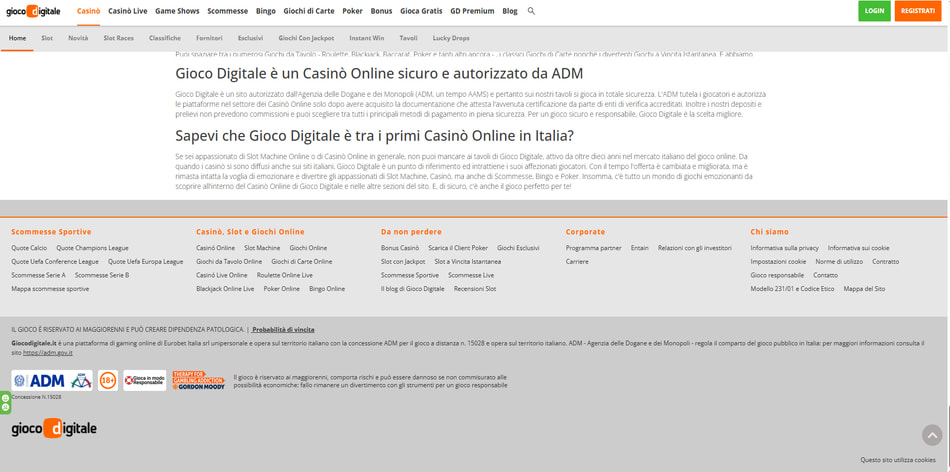
Task: Open Roulette Online Live link
Action: 285,275
